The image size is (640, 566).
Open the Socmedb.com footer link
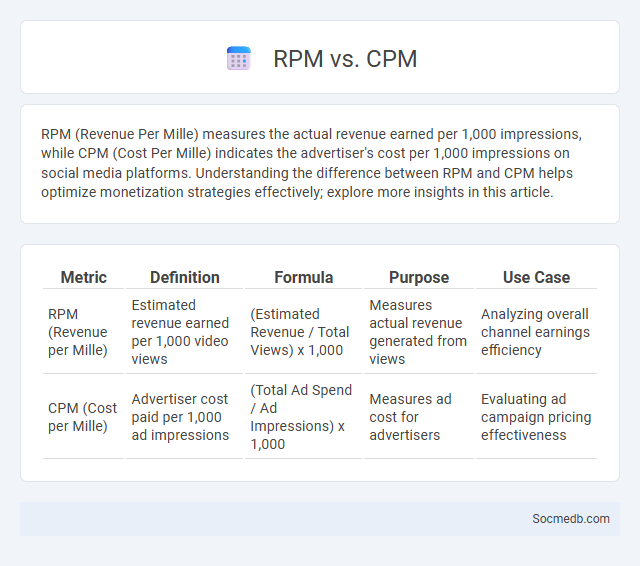(x=571, y=519)
